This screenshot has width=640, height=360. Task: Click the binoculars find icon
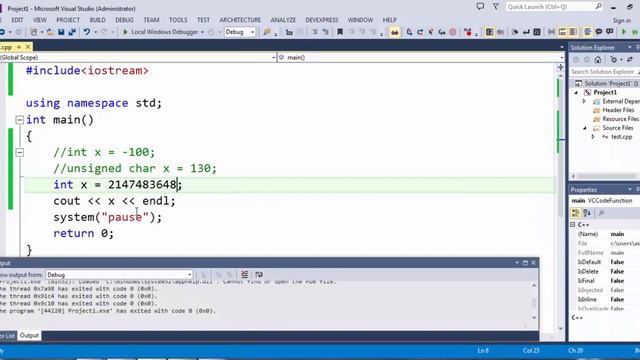tap(395, 32)
